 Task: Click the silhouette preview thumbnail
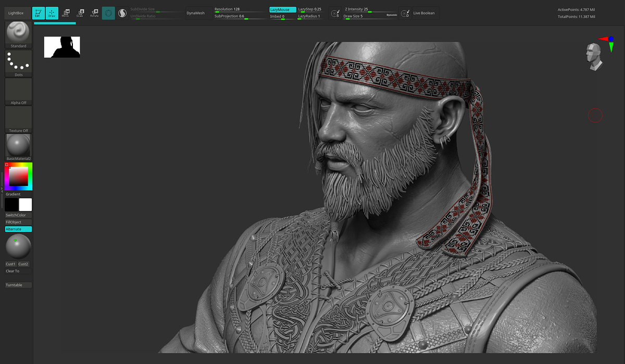62,47
